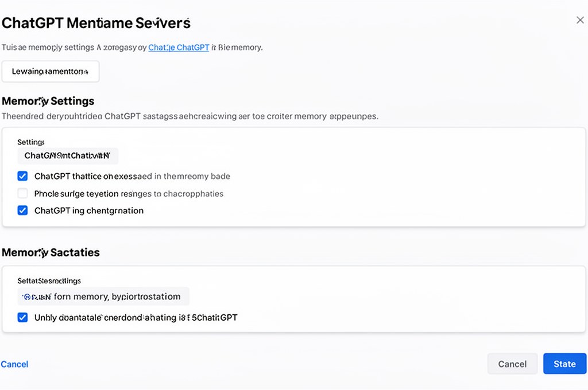588x390 pixels.
Task: Click the blue State button
Action: (564, 364)
